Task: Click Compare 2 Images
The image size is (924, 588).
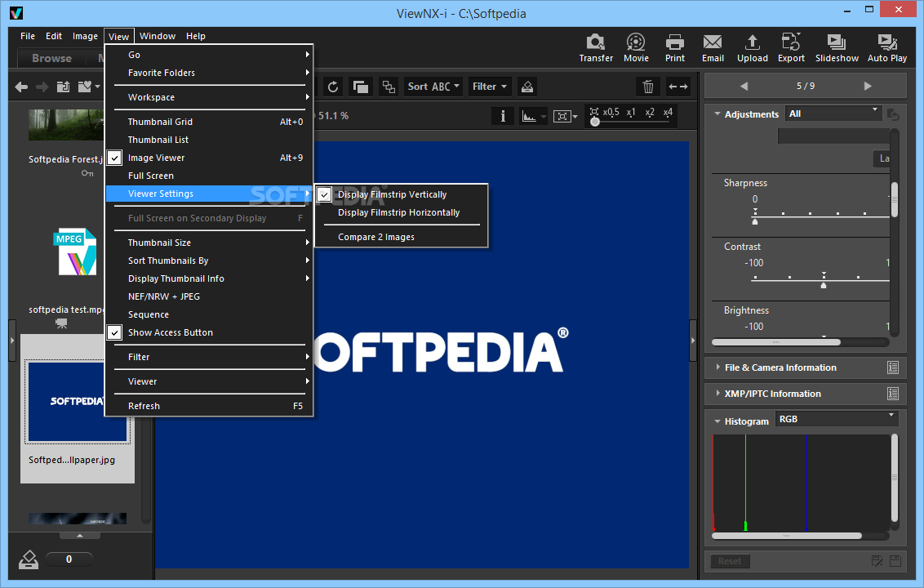Action: (x=402, y=237)
